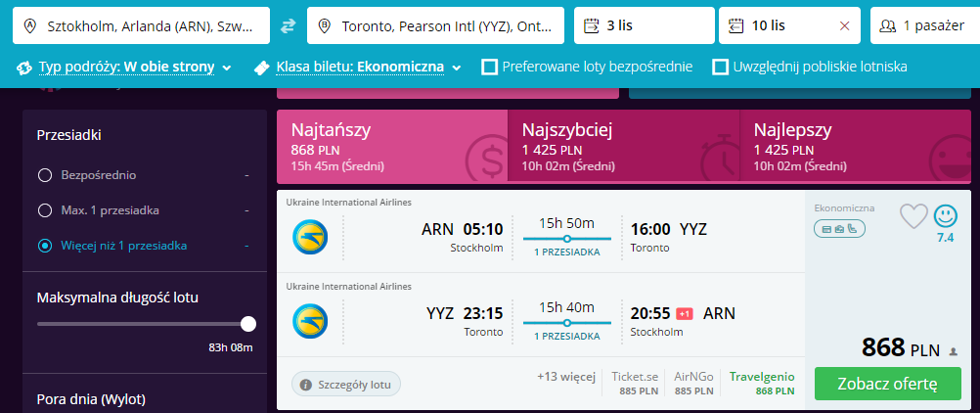Click the airline logo on the return flight
Screen dimensions: 980x413
point(310,321)
